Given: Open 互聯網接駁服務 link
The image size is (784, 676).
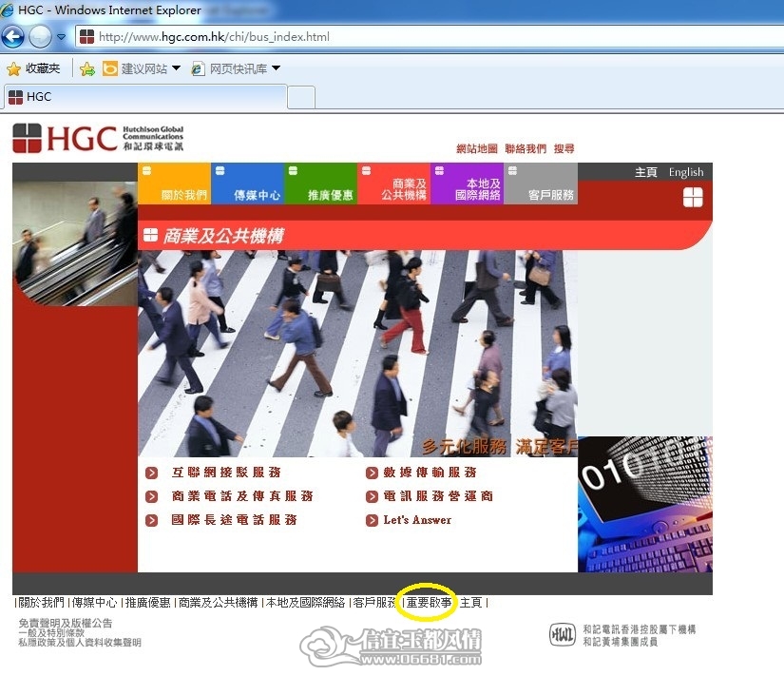Looking at the screenshot, I should coord(226,472).
